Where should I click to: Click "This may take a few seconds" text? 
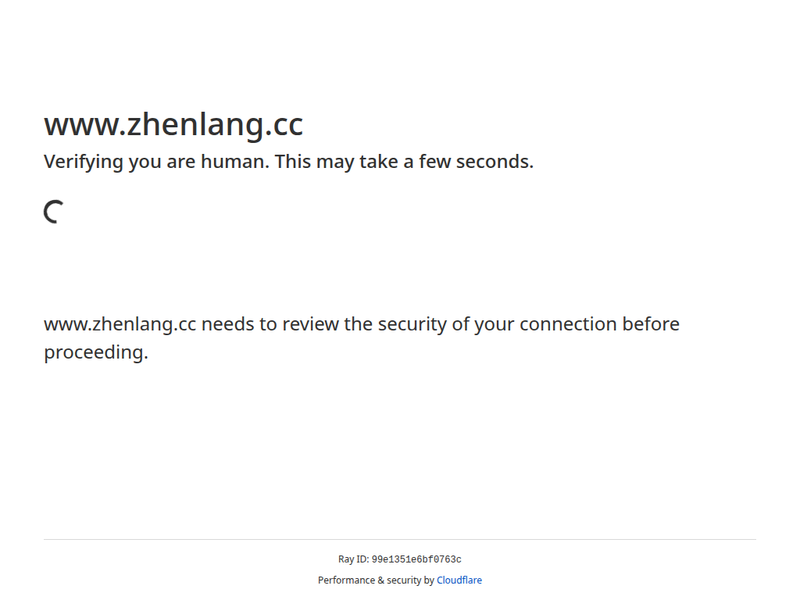[403, 162]
